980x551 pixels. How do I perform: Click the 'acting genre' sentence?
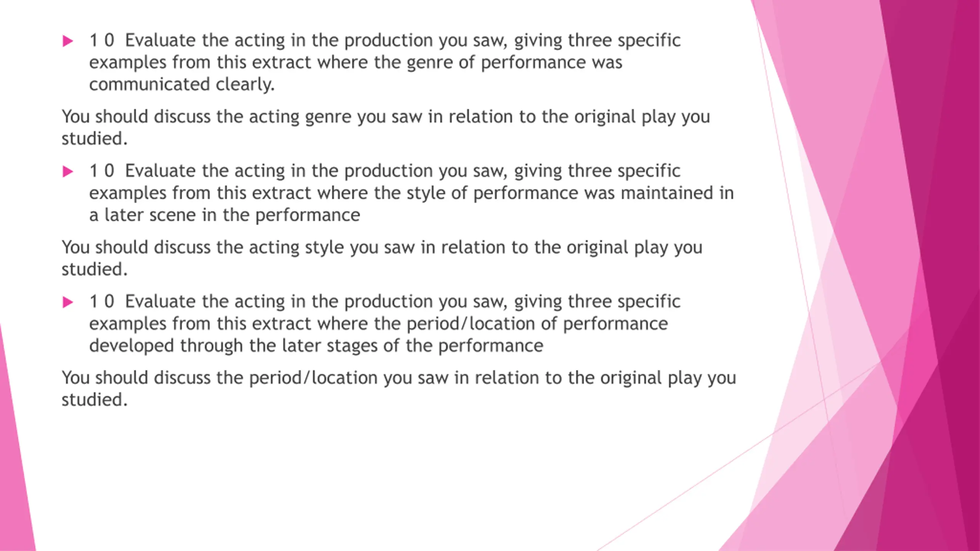[386, 127]
